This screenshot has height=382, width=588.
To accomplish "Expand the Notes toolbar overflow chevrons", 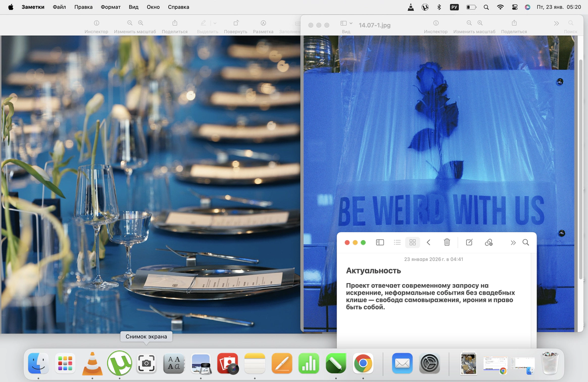I will pos(513,242).
